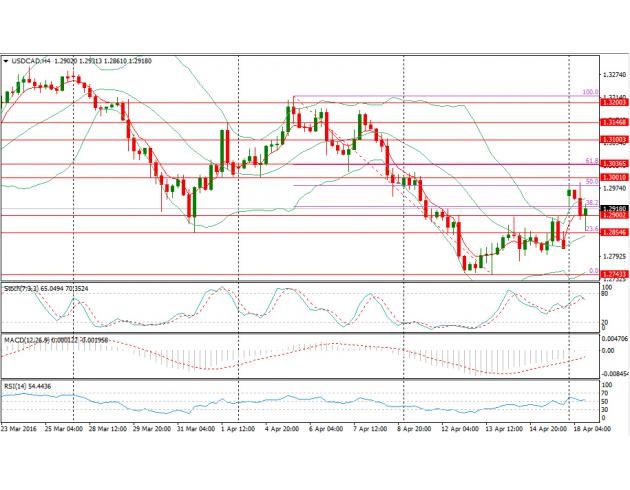Screen dimensions: 630x490
Task: Select the 1.29002 support price tag
Action: (x=614, y=215)
